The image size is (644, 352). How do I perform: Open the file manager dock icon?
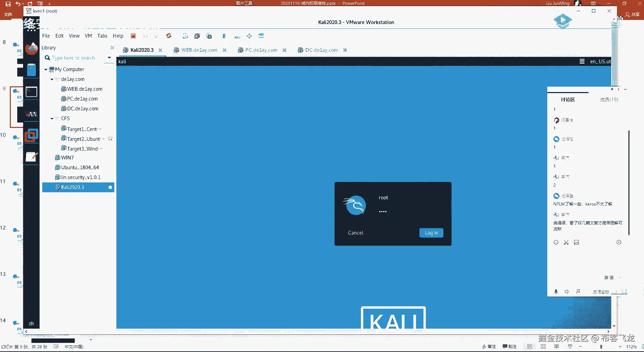31,70
